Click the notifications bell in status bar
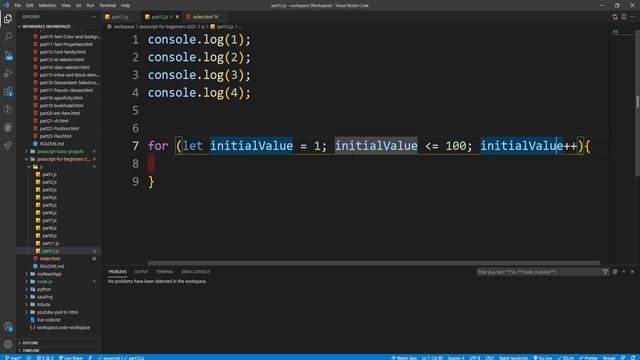Viewport: 640px width, 360px height. click(632, 358)
